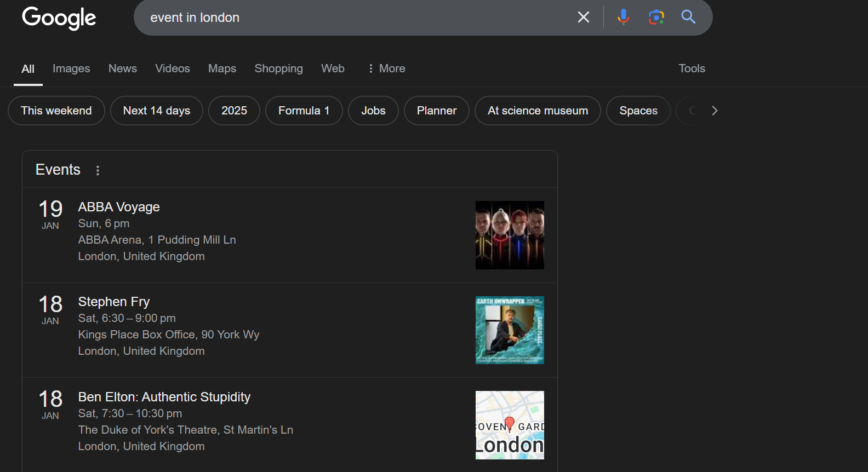The image size is (868, 472).
Task: Expand the More search categories menu
Action: click(387, 68)
